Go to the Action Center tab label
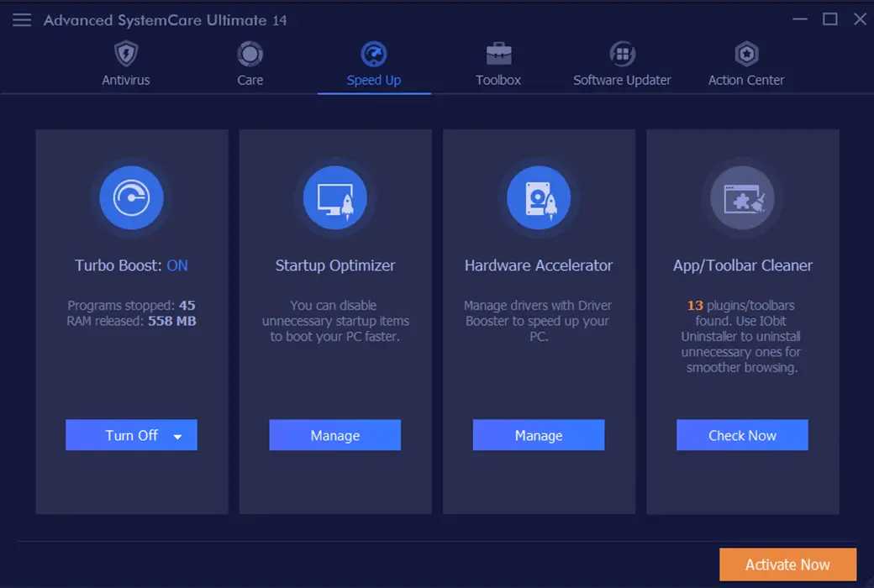Image resolution: width=874 pixels, height=588 pixels. tap(746, 81)
